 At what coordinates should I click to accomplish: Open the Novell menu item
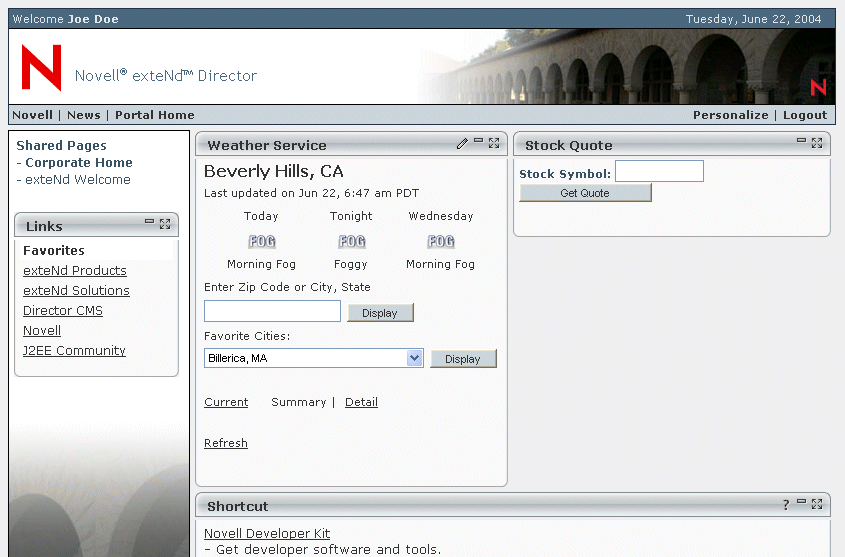pos(32,115)
